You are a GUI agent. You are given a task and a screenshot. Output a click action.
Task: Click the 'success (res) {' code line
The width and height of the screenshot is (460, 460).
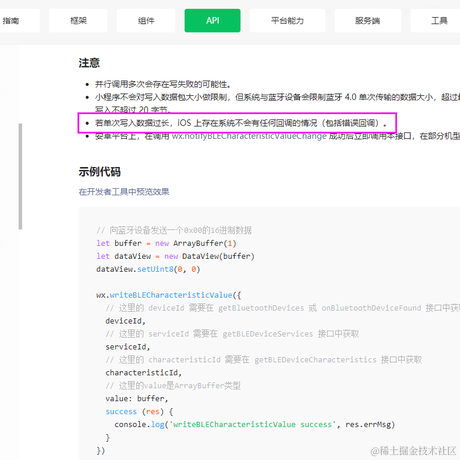tap(139, 412)
